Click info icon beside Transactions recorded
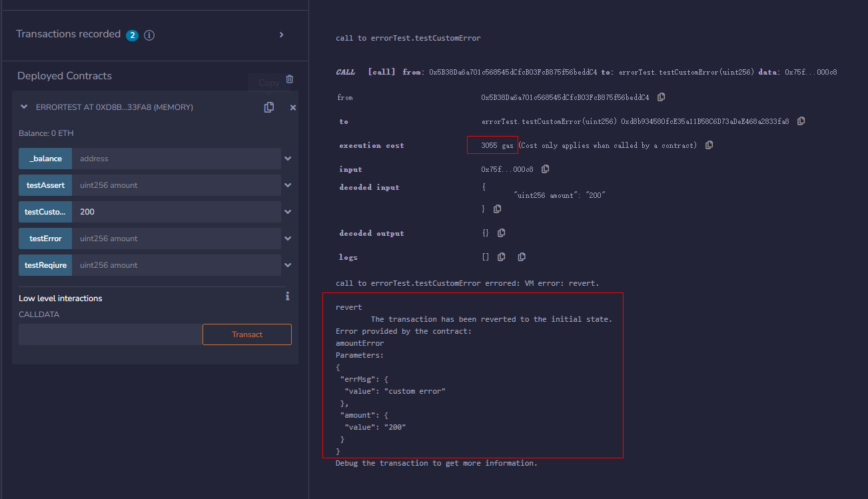Viewport: 868px width, 499px height. click(x=149, y=35)
